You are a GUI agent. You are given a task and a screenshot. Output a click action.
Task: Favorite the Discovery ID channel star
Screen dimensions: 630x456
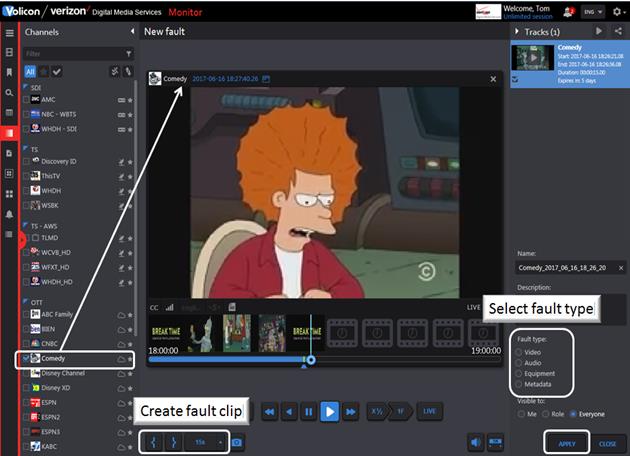130,162
